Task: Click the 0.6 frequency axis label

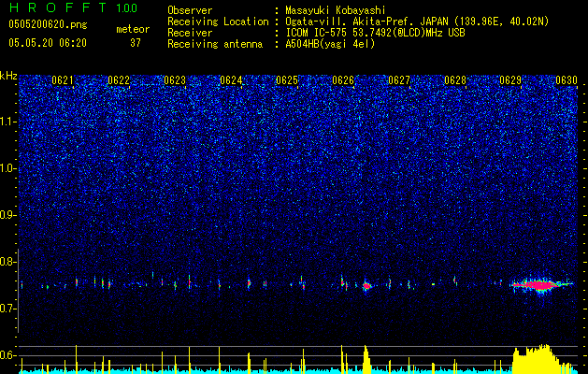Action: click(x=7, y=355)
